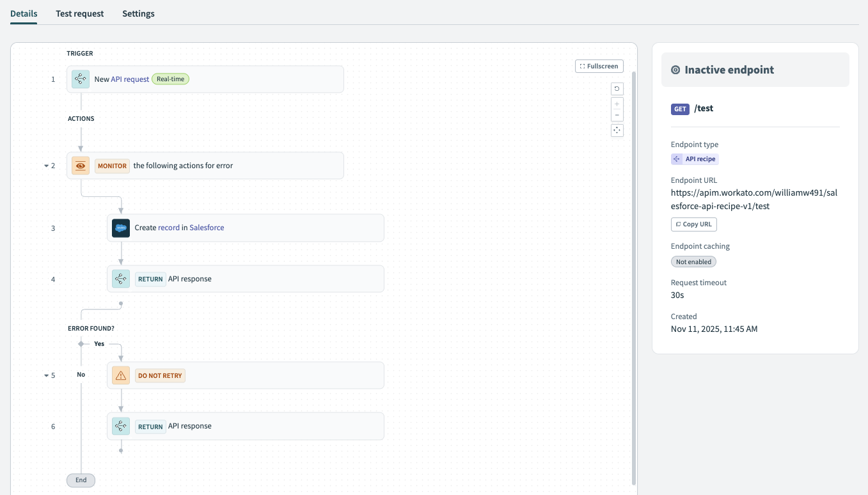Switch to the Test request tab

click(x=79, y=13)
